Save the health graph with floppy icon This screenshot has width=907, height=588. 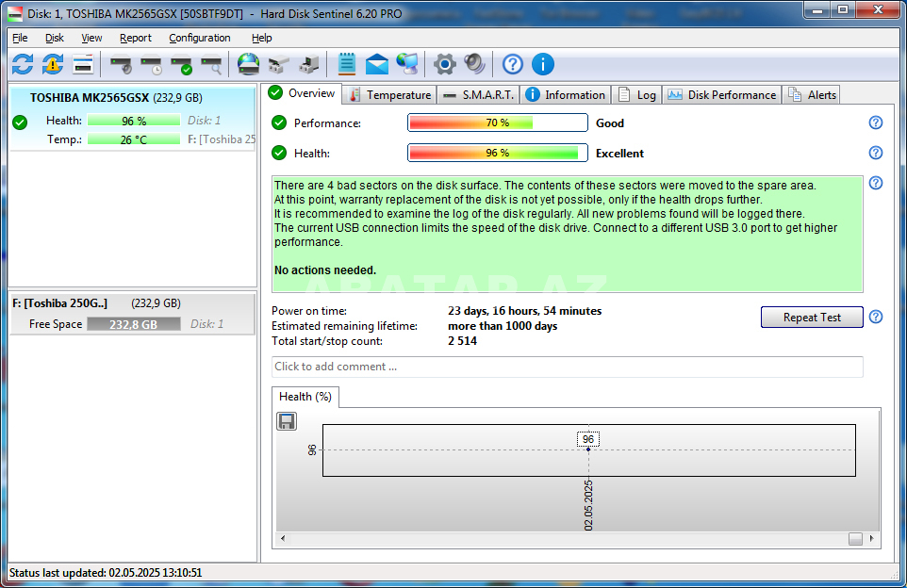click(x=287, y=421)
